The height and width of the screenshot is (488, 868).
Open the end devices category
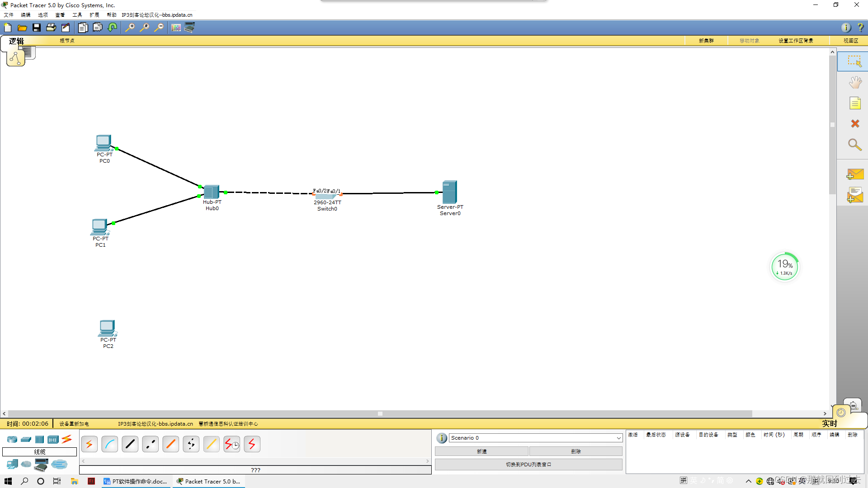[12, 464]
